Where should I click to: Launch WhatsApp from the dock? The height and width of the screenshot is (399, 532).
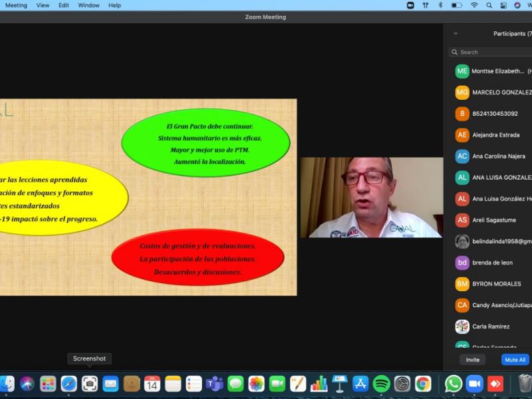(x=454, y=384)
